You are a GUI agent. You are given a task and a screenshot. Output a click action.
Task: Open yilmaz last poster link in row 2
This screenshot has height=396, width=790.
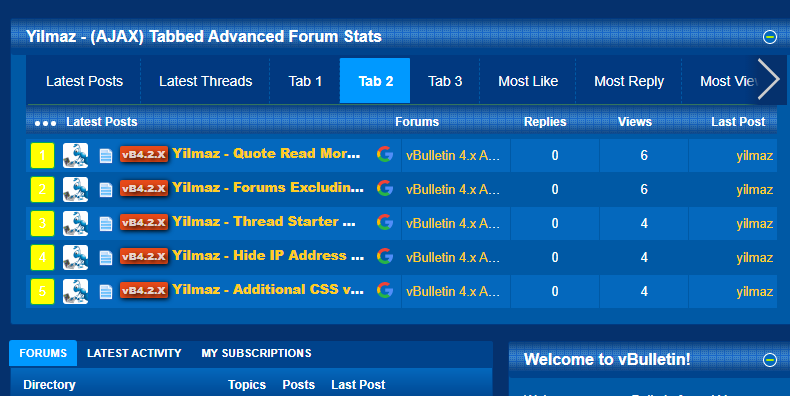point(754,190)
